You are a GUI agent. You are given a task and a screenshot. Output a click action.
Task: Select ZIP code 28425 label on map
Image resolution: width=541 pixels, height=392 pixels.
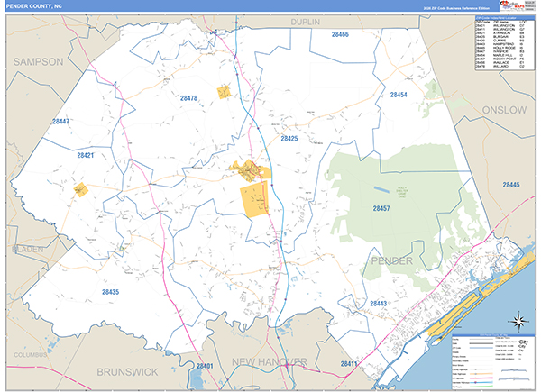289,139
